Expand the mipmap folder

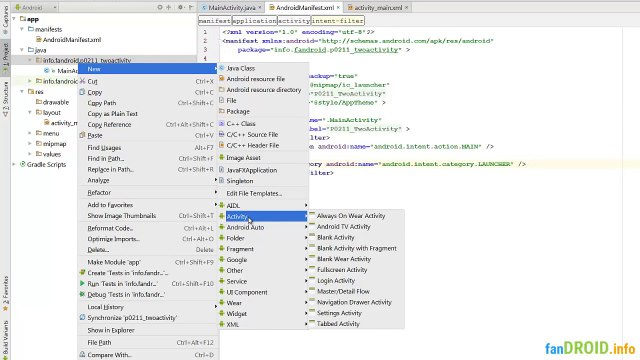30,144
